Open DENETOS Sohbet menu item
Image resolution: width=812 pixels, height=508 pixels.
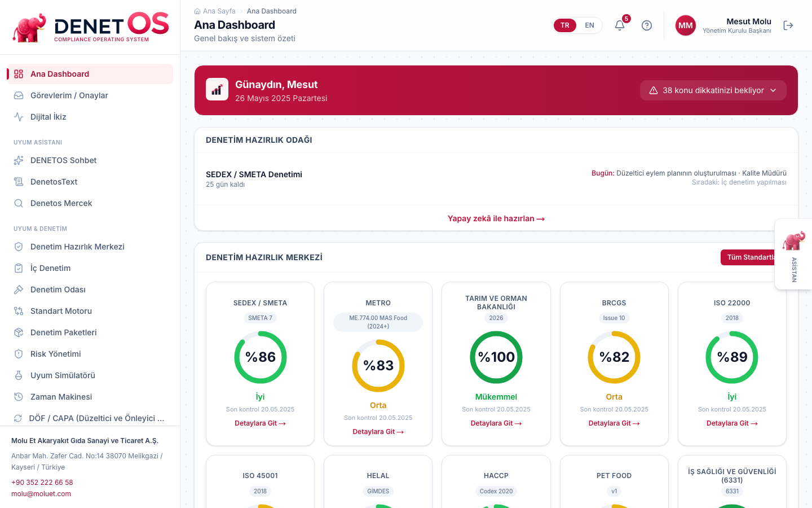(90, 160)
